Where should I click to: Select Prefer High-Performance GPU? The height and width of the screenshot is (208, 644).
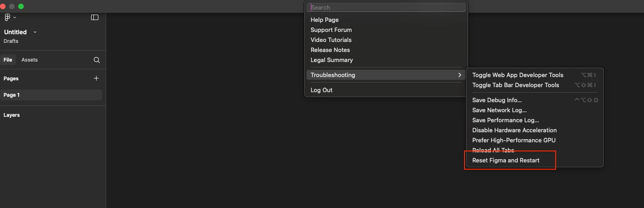pyautogui.click(x=535, y=140)
